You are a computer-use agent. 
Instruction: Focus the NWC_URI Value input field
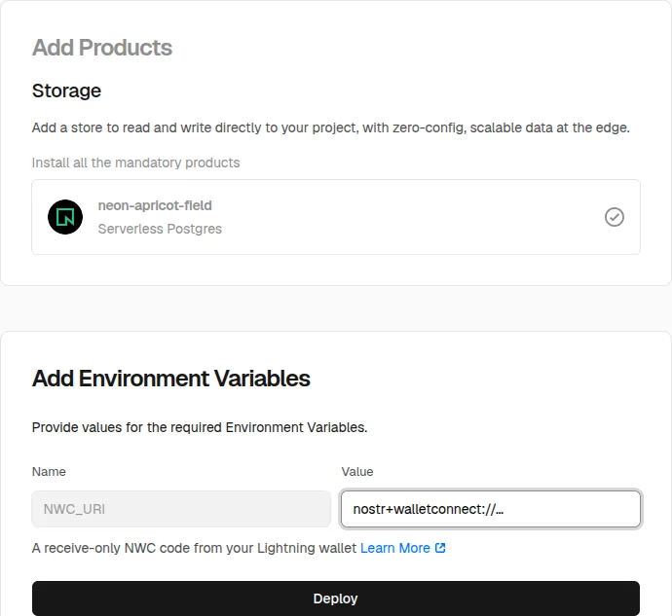tap(491, 509)
